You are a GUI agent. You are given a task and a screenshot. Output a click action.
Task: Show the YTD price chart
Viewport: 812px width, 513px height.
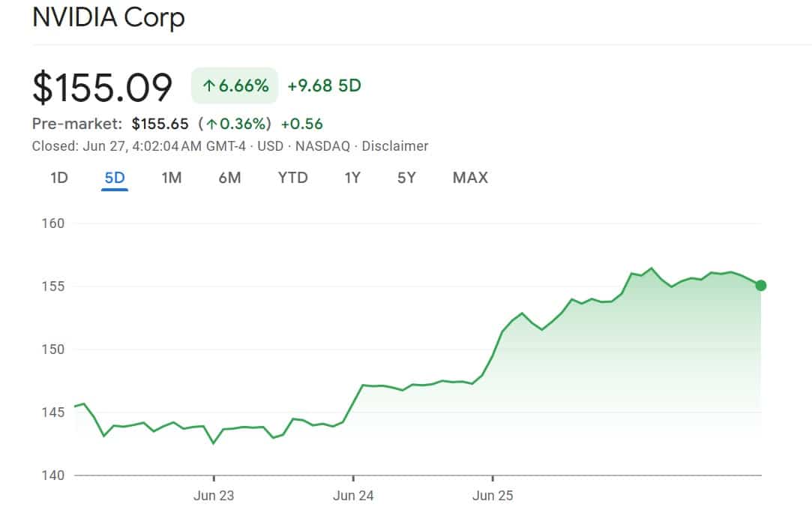(x=292, y=178)
